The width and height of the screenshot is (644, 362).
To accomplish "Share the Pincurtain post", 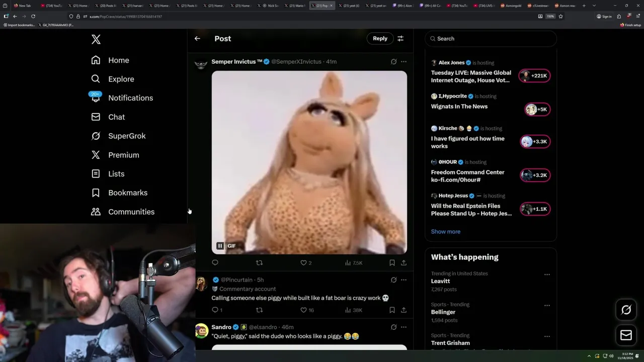I will pos(404,310).
